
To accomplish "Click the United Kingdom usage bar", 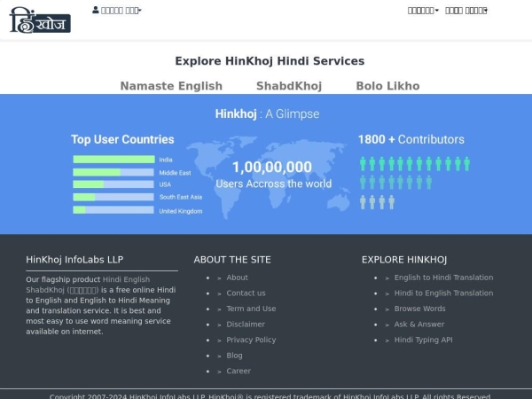I will 113,210.
